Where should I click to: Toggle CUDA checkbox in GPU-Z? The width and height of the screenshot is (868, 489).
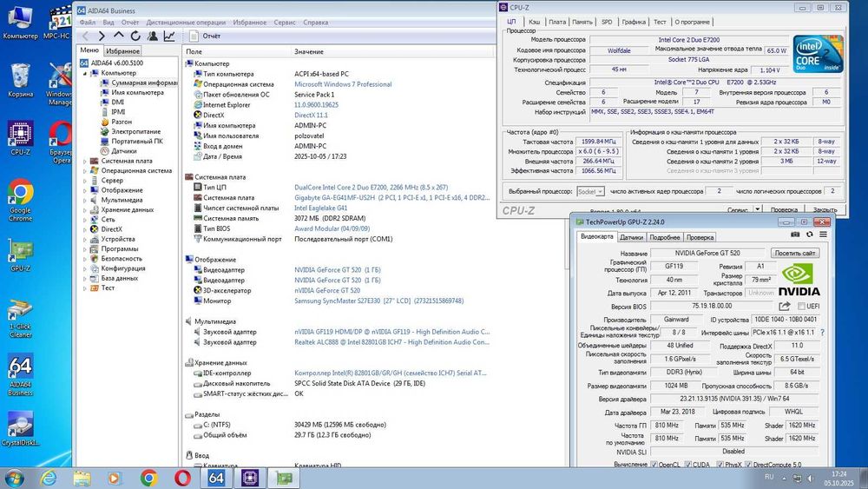(x=688, y=465)
